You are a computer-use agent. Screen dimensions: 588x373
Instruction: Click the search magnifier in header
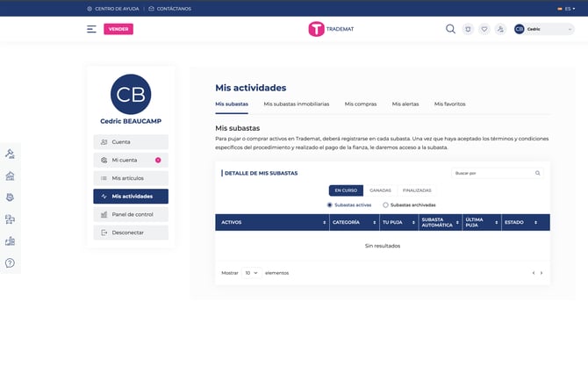pyautogui.click(x=450, y=29)
